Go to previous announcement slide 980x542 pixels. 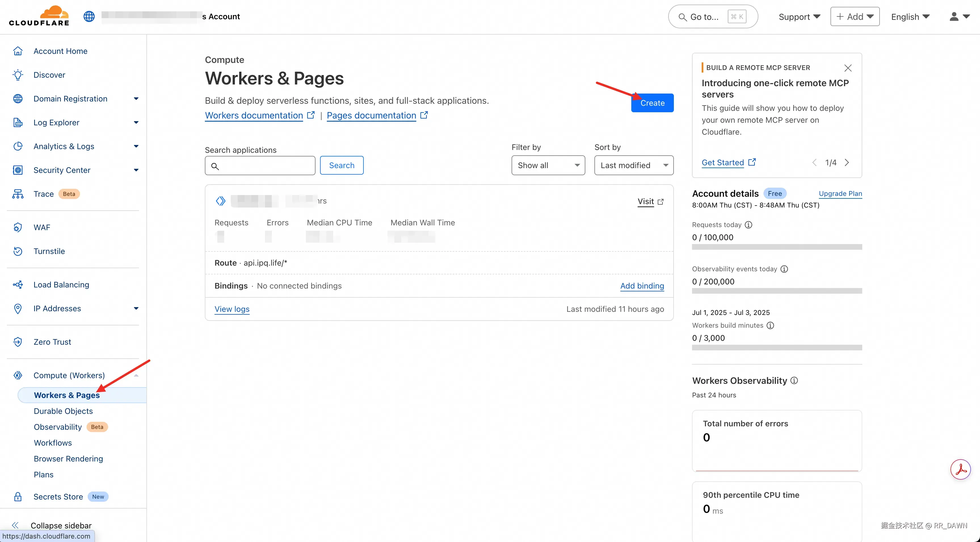click(x=815, y=163)
